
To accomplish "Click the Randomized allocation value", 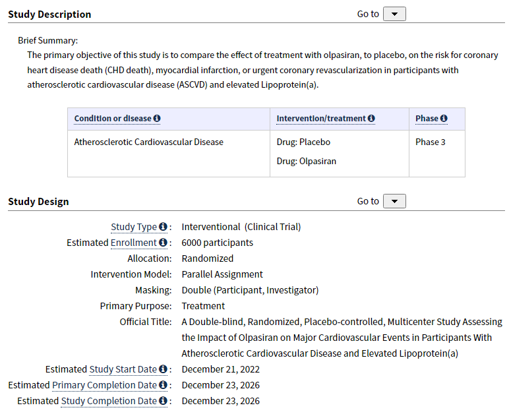I will coord(208,258).
